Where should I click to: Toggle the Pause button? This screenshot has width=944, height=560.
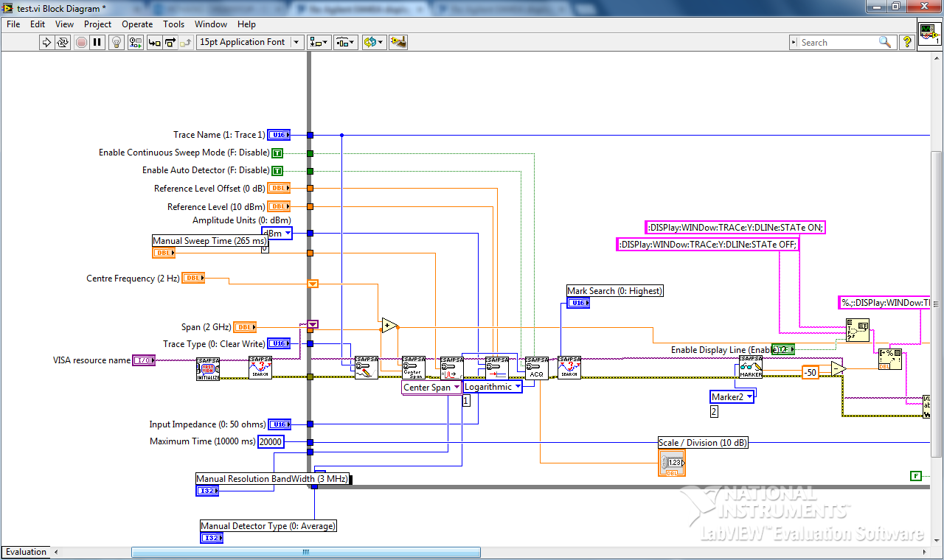click(x=97, y=42)
